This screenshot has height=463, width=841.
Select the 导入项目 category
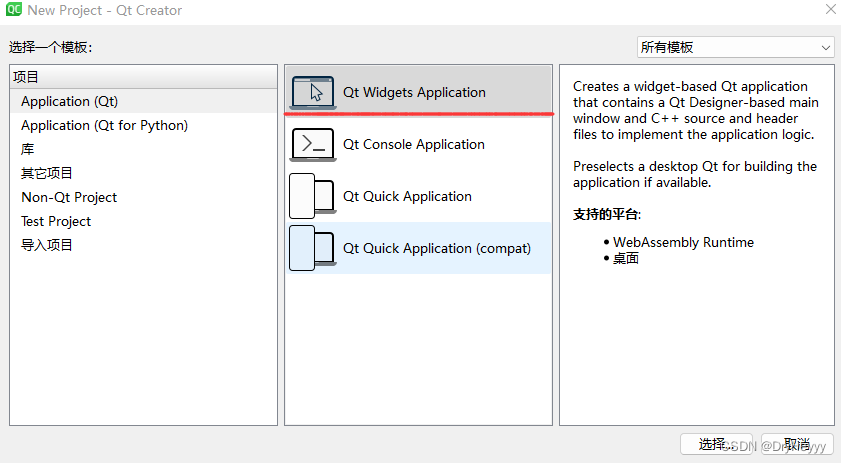tap(143, 245)
